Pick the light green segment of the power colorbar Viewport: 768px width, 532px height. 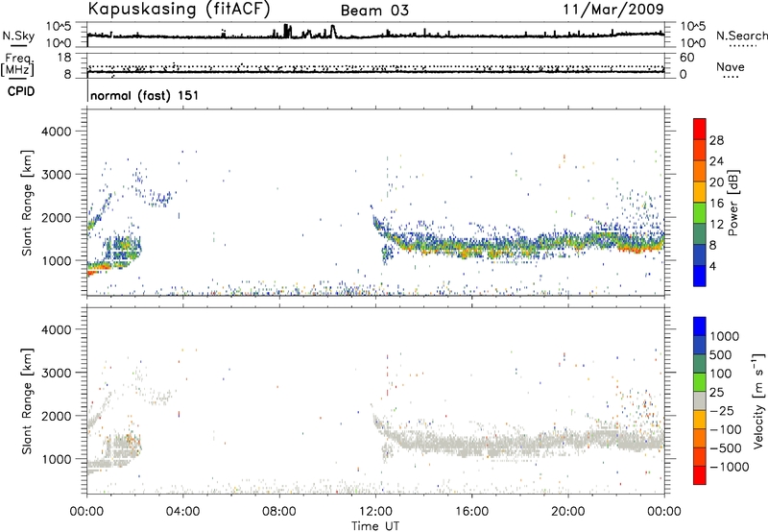(x=700, y=213)
